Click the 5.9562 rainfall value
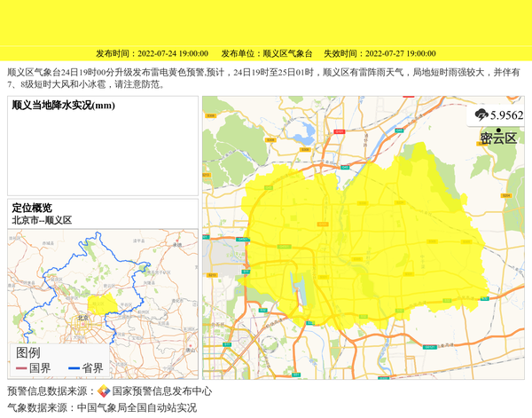The image size is (532, 418). pyautogui.click(x=506, y=115)
